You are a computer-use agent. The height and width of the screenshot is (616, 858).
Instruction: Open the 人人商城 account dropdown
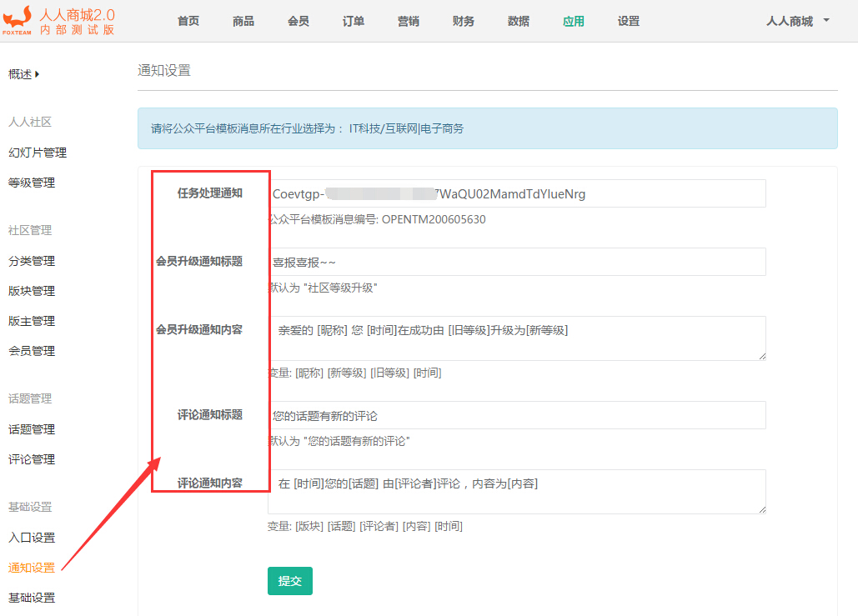[x=797, y=21]
